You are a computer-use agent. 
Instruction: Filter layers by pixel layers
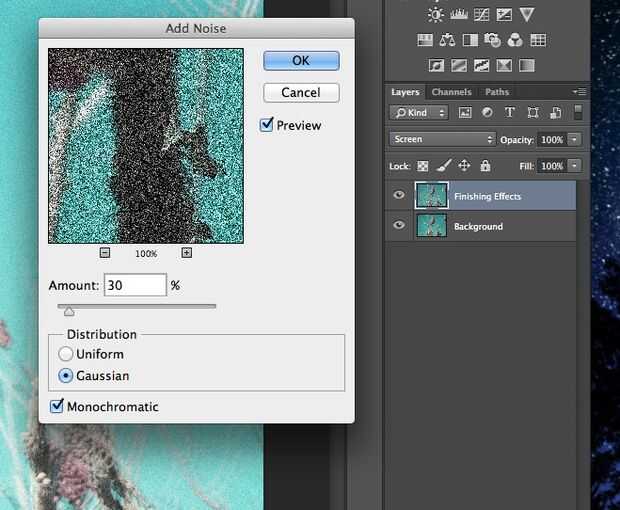tap(465, 113)
